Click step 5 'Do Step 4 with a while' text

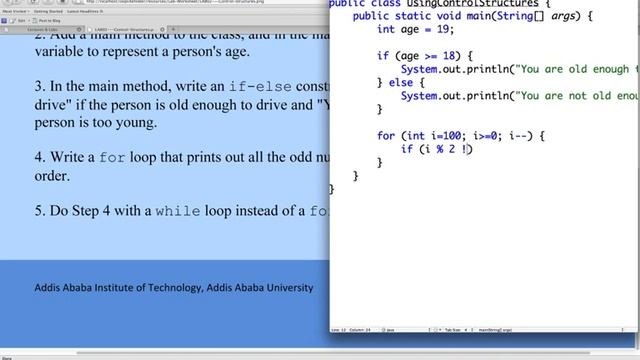(x=182, y=211)
